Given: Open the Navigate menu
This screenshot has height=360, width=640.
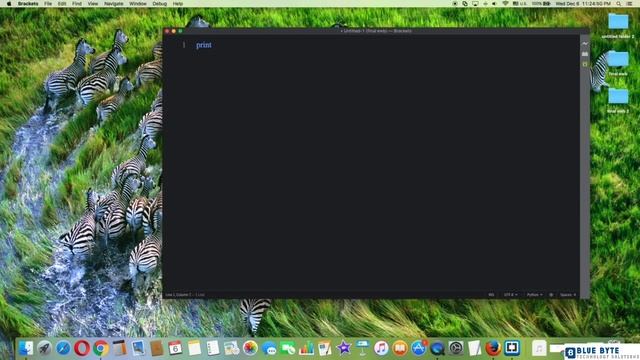Looking at the screenshot, I should [x=113, y=3].
